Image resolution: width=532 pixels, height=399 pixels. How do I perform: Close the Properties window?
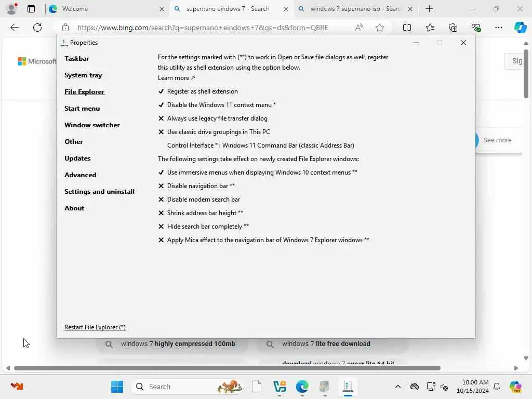point(463,43)
